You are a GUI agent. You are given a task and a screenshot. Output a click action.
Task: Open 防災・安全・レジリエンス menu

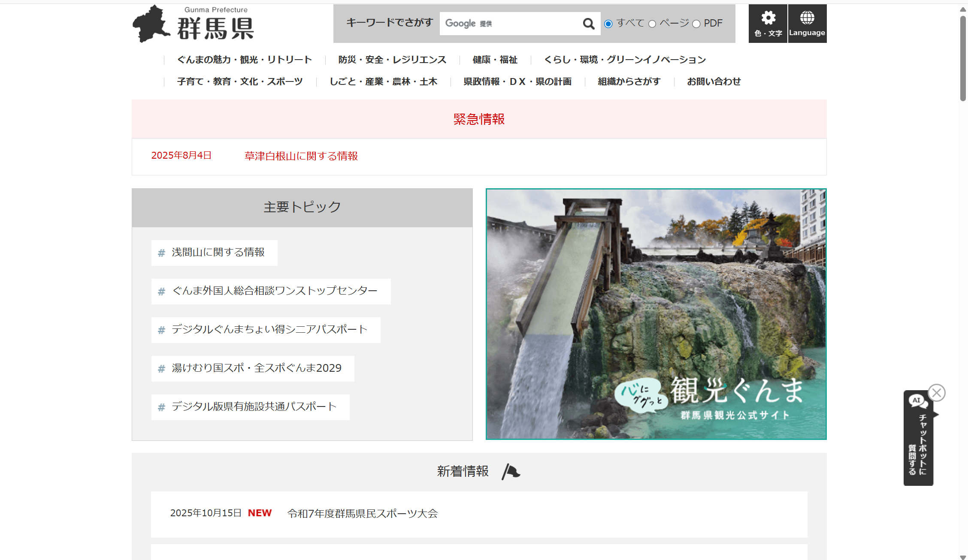tap(392, 60)
